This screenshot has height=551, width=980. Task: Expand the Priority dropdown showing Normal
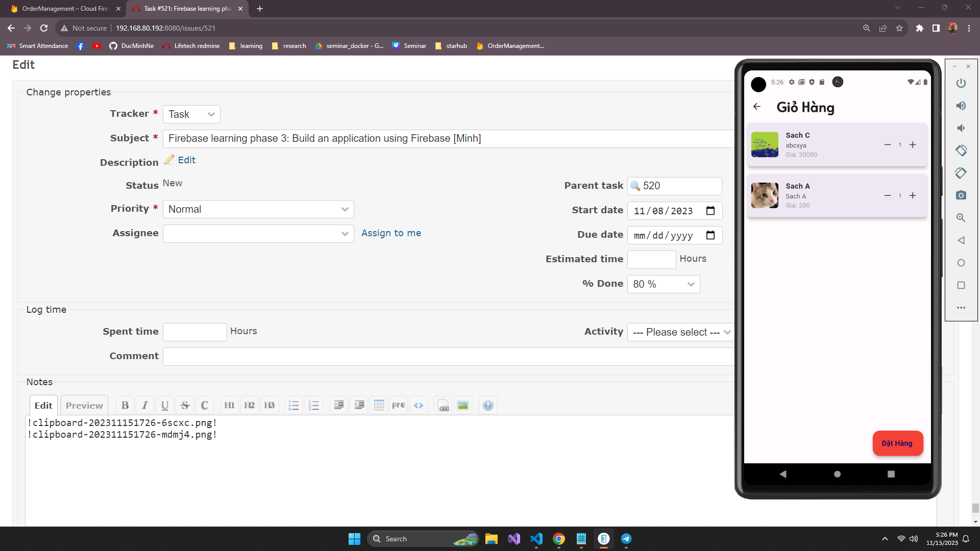pyautogui.click(x=258, y=209)
